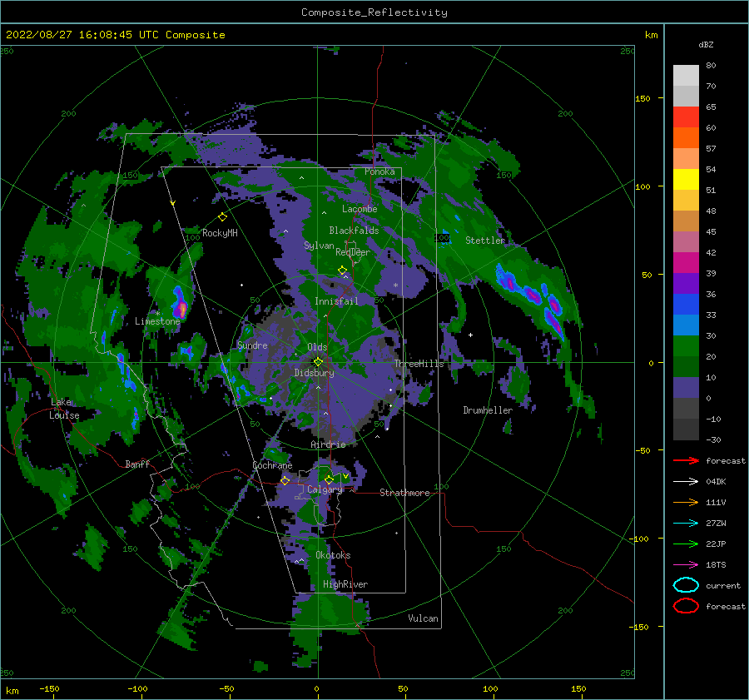Click the Blackfalds city label
The image size is (749, 700).
coord(354,231)
